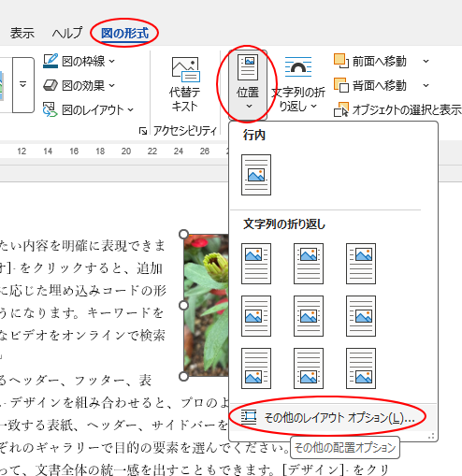This screenshot has height=476, width=462.
Task: Select bottom-center text wrapping position
Action: (x=309, y=368)
